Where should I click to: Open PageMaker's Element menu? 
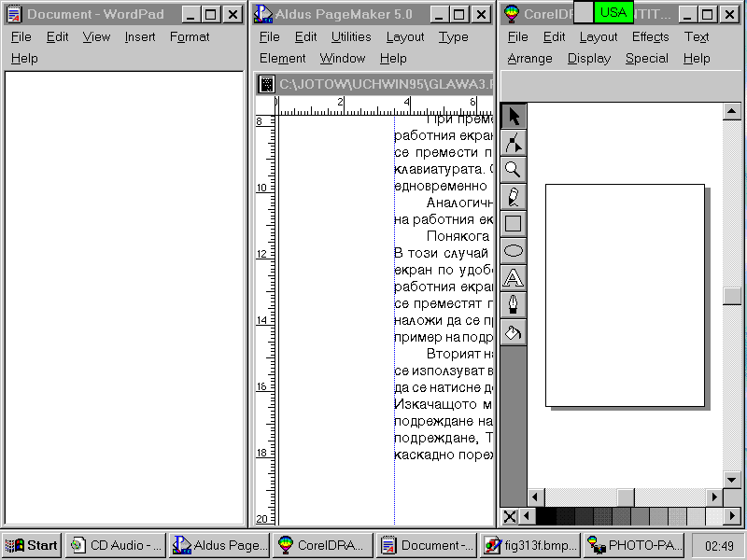pyautogui.click(x=283, y=58)
